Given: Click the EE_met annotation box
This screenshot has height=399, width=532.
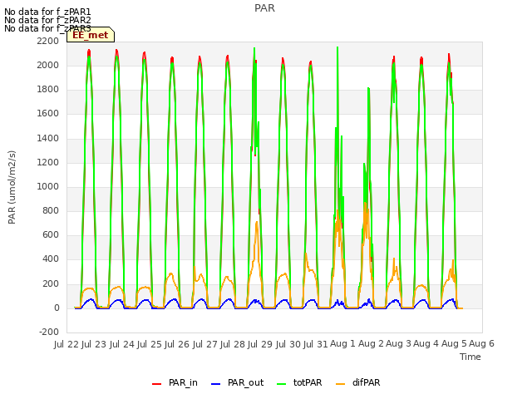Looking at the screenshot, I should click(91, 35).
